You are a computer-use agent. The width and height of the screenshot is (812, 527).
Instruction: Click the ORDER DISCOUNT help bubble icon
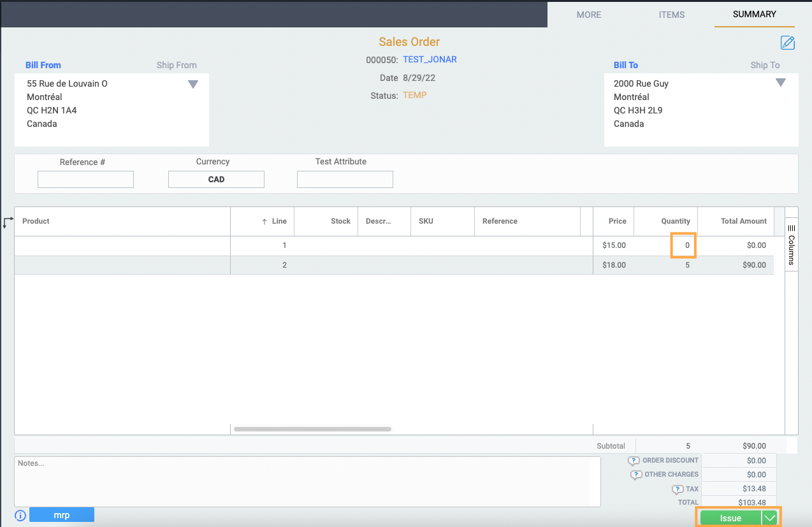click(634, 461)
